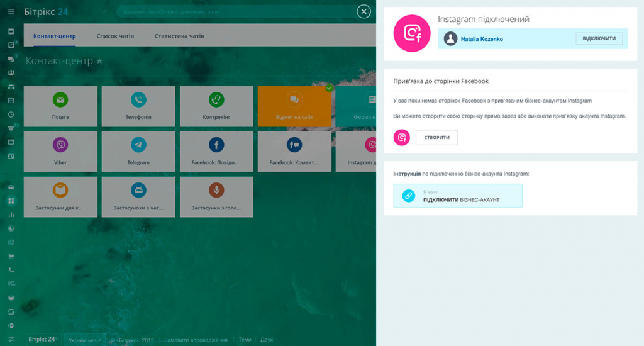This screenshot has height=346, width=644.
Task: Open the phone handset icon in sidebar
Action: [11, 271]
